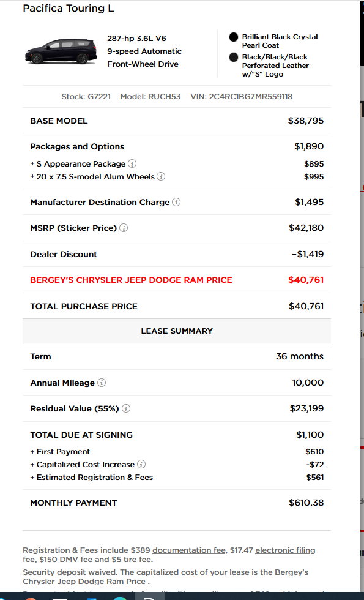Viewport: 364px width, 600px height.
Task: Click the LEASE SUMMARY section header
Action: (x=177, y=331)
